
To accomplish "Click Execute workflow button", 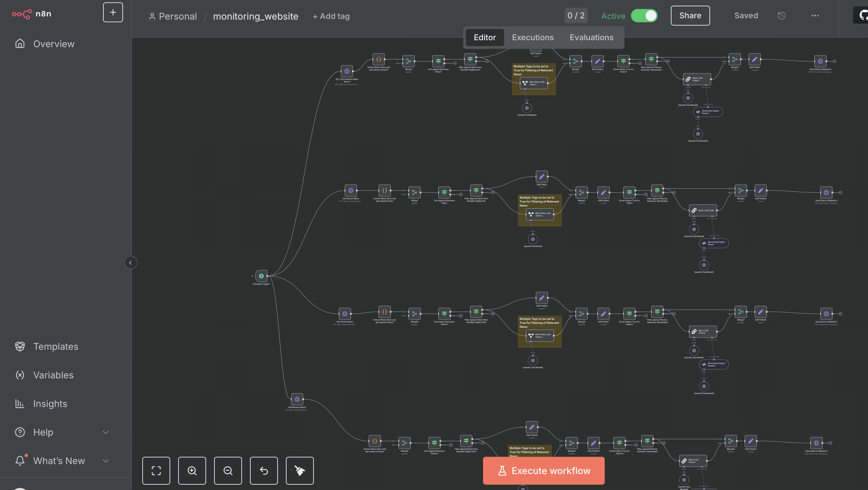I will pos(544,471).
